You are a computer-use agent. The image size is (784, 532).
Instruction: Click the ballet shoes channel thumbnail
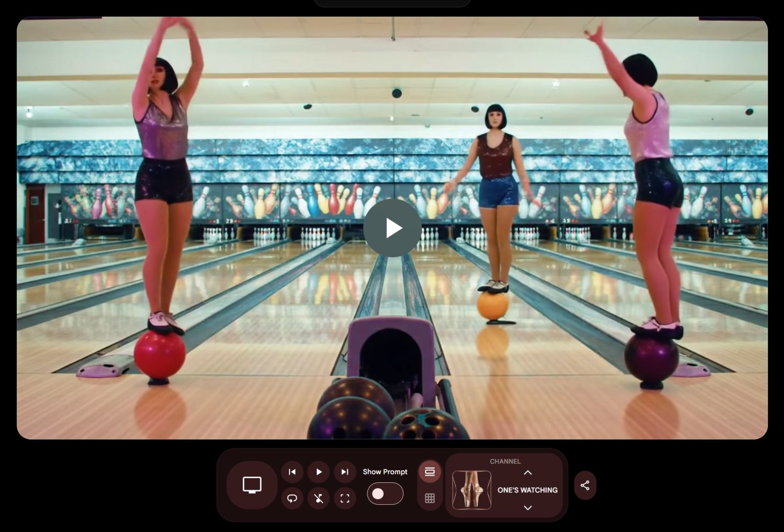(471, 490)
